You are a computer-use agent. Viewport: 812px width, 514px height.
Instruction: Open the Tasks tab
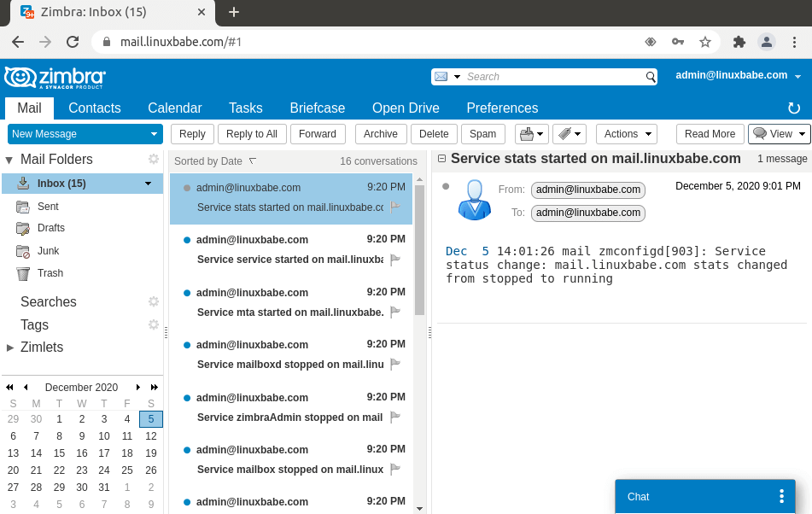tap(245, 108)
